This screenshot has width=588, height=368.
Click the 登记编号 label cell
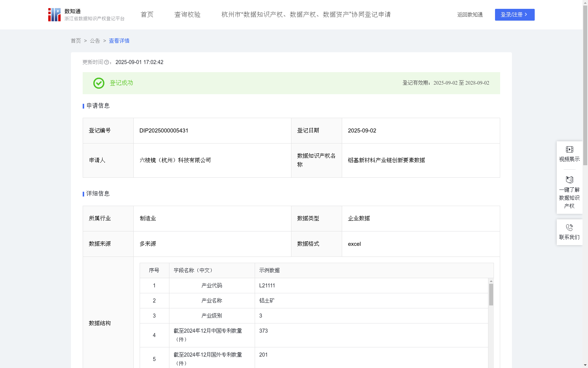tap(108, 131)
